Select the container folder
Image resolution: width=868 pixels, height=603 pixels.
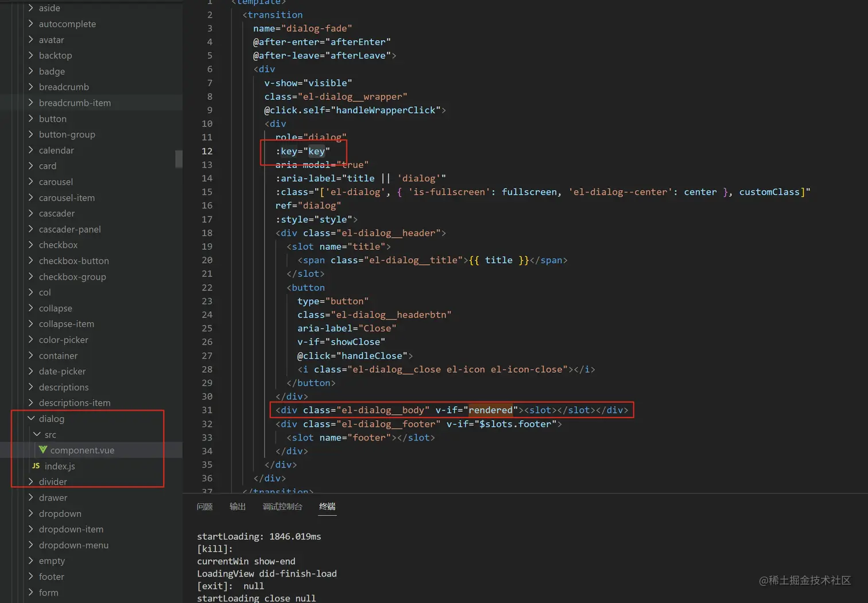tap(58, 355)
